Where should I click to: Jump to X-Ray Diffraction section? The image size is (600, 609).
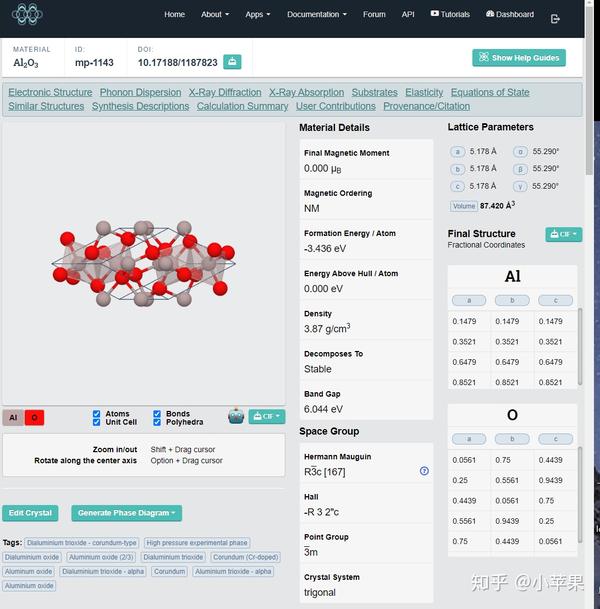point(225,92)
